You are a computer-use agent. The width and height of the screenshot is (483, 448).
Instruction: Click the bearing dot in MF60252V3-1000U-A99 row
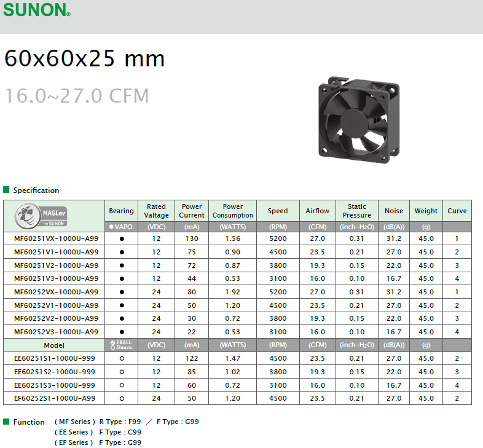pos(122,332)
